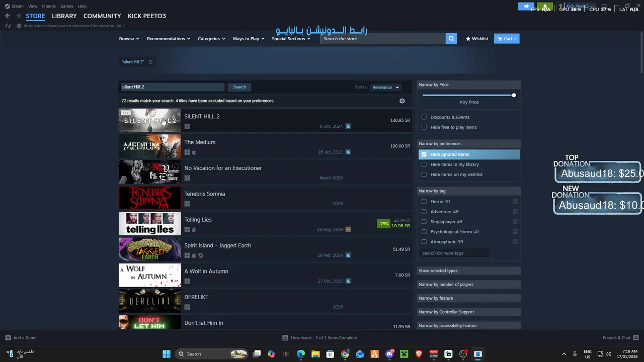Open SILENT HILL 2 search result
Viewport: 644px width, 362px height.
265,120
